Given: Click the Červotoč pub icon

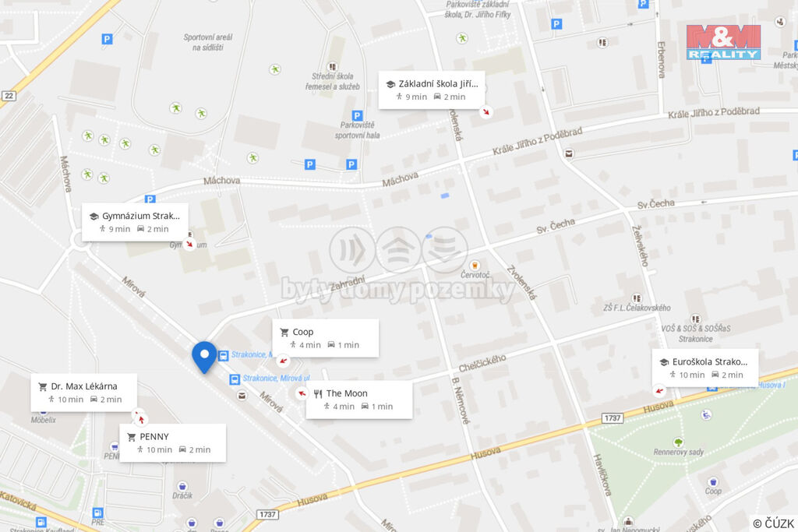Looking at the screenshot, I should 475,266.
